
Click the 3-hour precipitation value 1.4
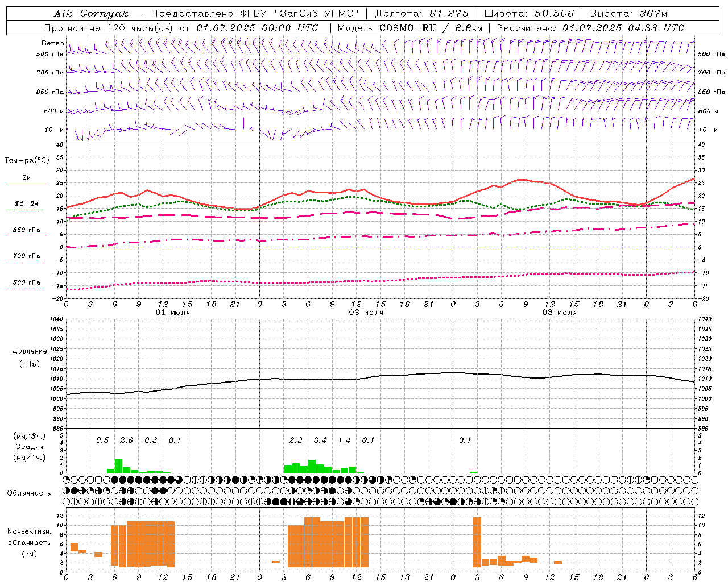344,440
